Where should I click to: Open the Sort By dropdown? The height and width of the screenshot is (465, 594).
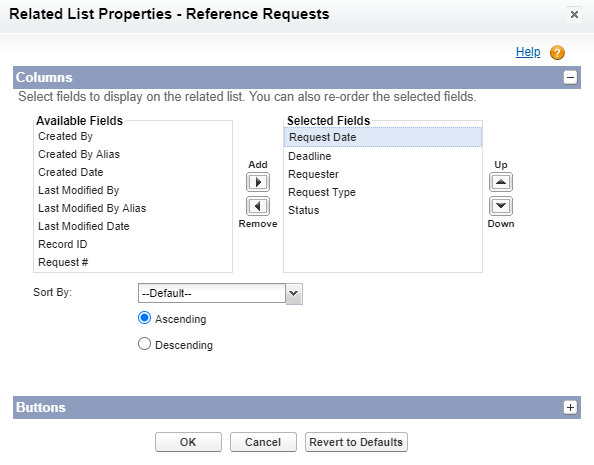(x=220, y=293)
